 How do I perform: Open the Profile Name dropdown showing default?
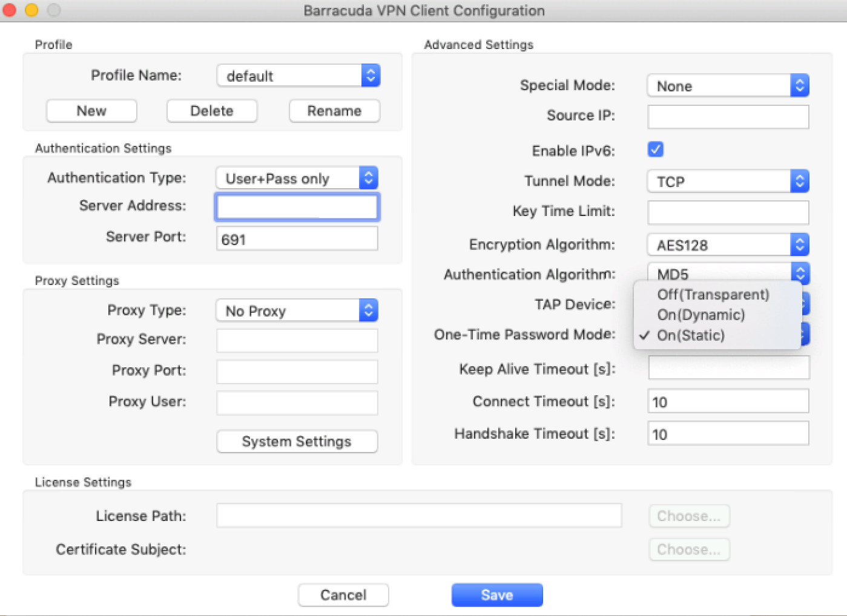(298, 76)
